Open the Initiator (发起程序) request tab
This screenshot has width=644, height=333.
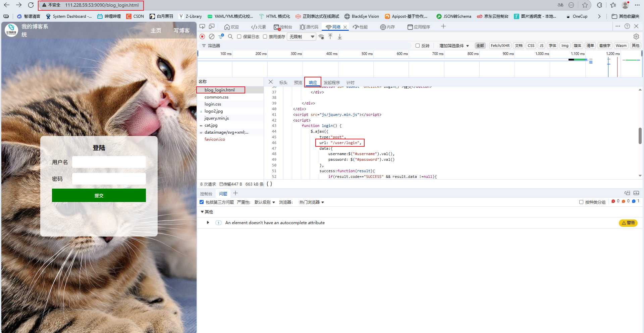tap(332, 82)
